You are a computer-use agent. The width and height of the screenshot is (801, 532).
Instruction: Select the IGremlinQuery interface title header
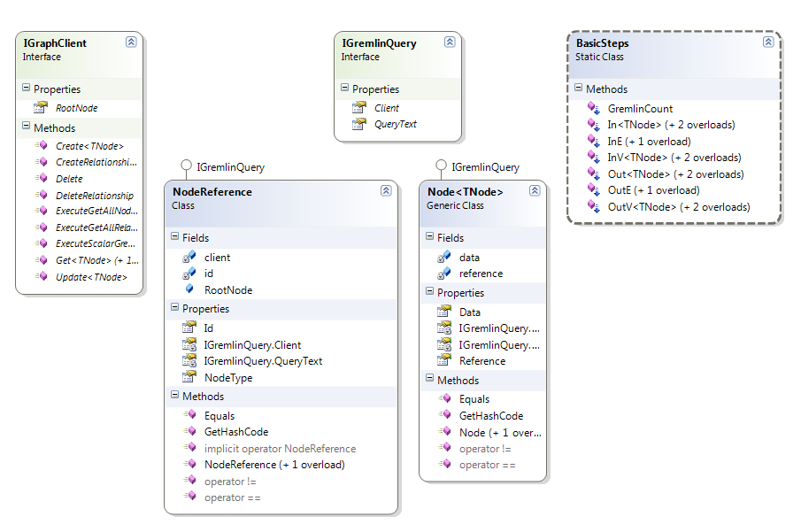click(x=379, y=42)
